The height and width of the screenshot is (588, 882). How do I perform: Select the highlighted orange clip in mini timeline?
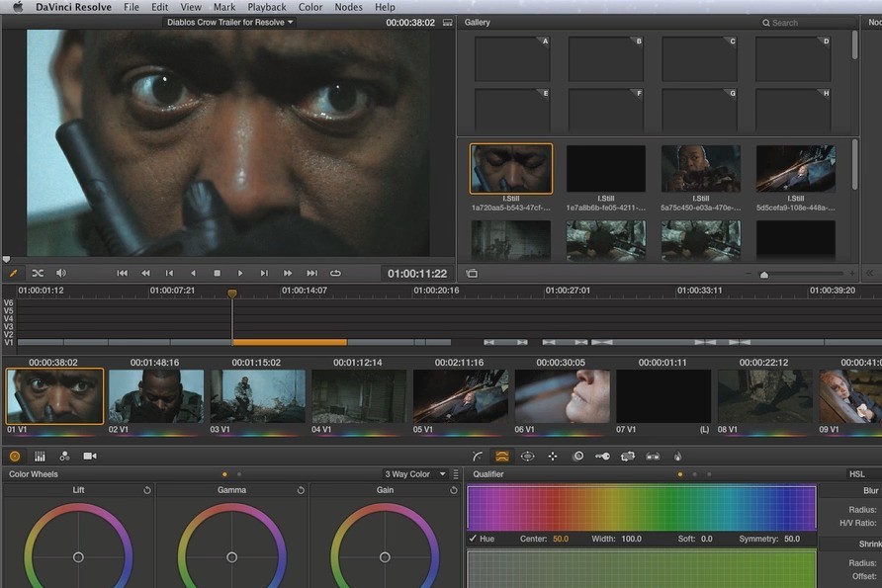(x=290, y=342)
